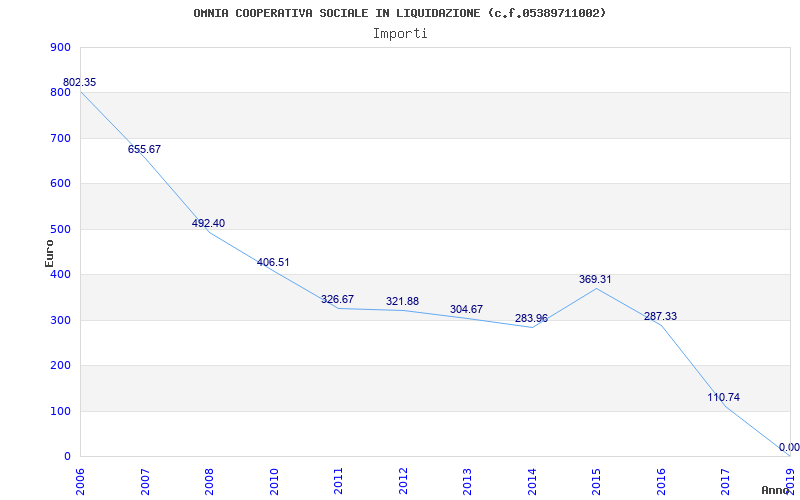Click the 2012 year tick label
Screen dimensions: 800x500
pos(403,481)
